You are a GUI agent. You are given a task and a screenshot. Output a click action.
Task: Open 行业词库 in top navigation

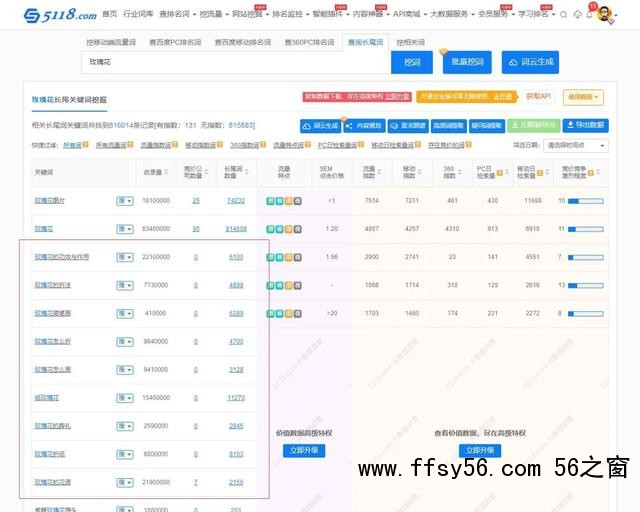coord(138,14)
